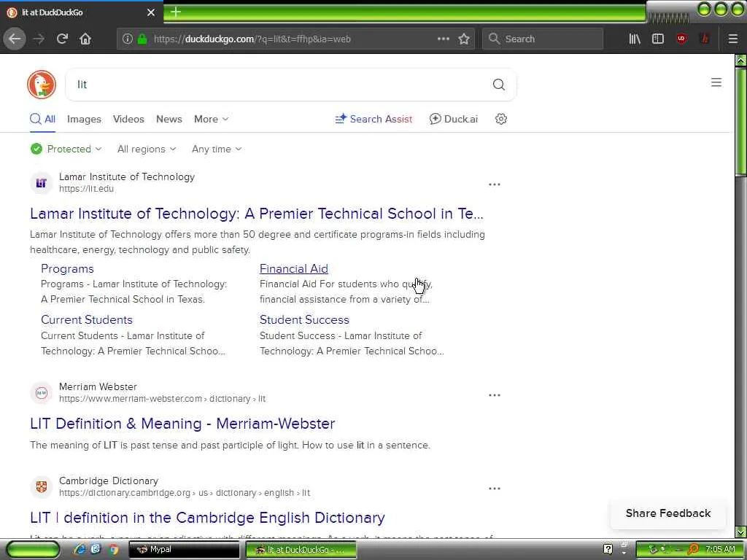Show site information icon in address bar

(127, 39)
